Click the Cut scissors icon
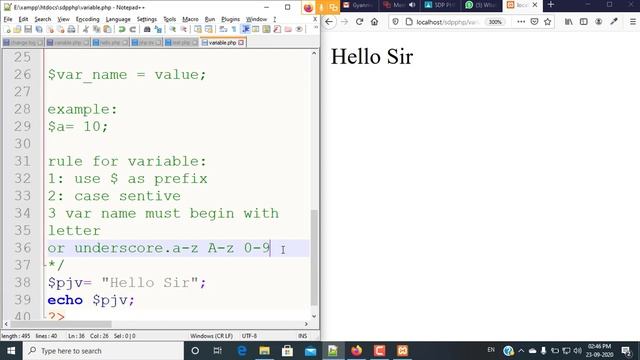 tap(86, 29)
